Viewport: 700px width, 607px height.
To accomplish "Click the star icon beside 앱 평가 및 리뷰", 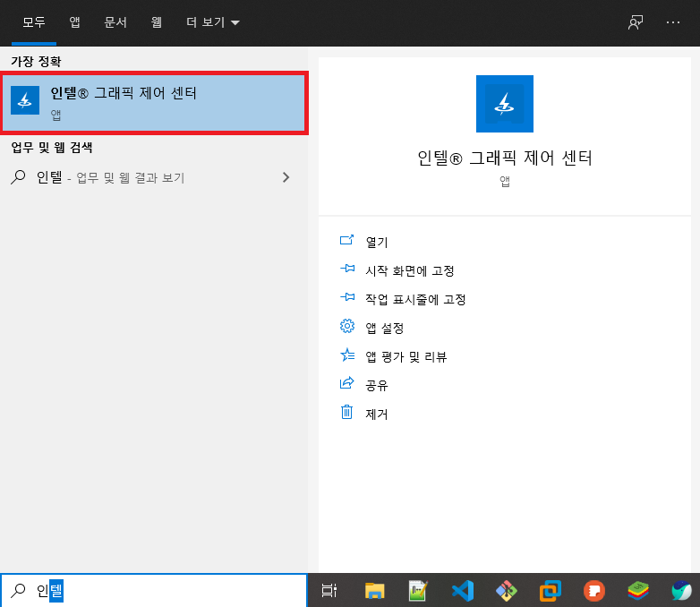I will point(347,355).
